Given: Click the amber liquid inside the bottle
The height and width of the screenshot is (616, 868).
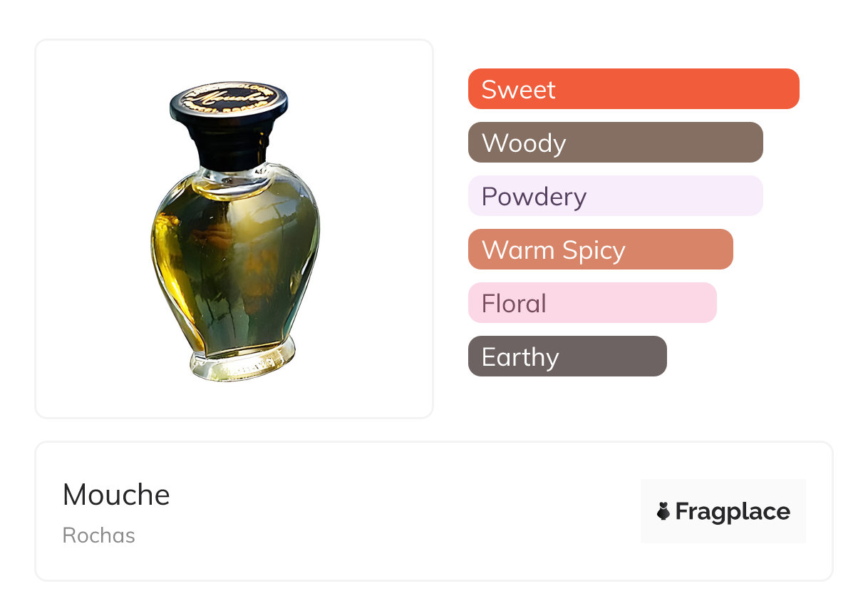Looking at the screenshot, I should coord(235,271).
